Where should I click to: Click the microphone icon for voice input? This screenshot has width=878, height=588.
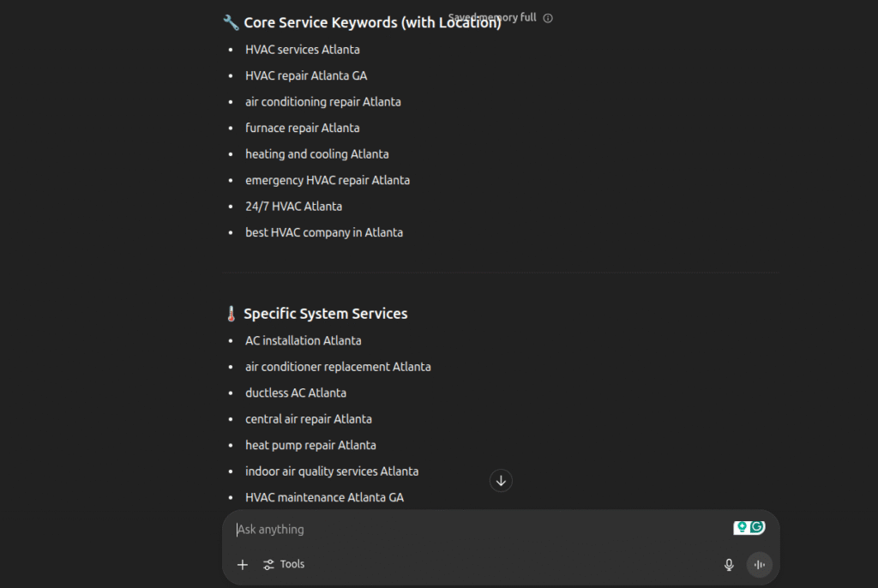pos(728,564)
